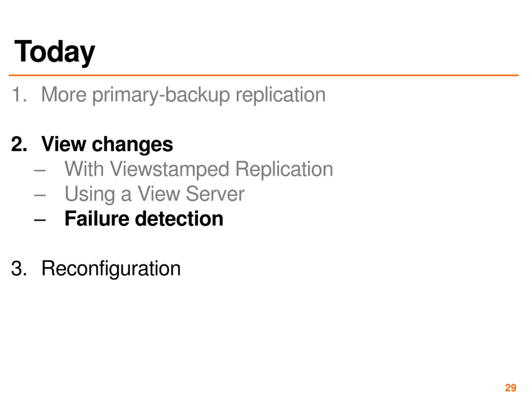Click the orange divider line under title
Image resolution: width=532 pixels, height=399 pixels.
tap(264, 75)
